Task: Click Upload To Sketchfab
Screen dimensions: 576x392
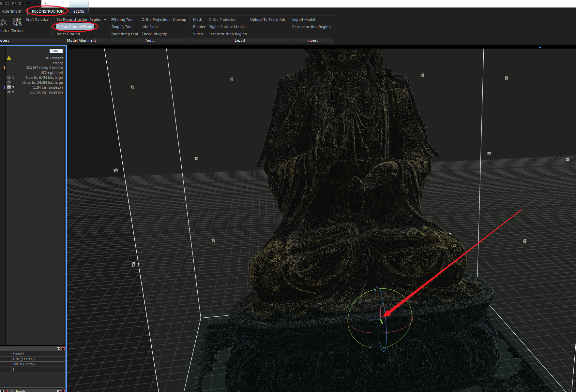Action: click(x=267, y=20)
